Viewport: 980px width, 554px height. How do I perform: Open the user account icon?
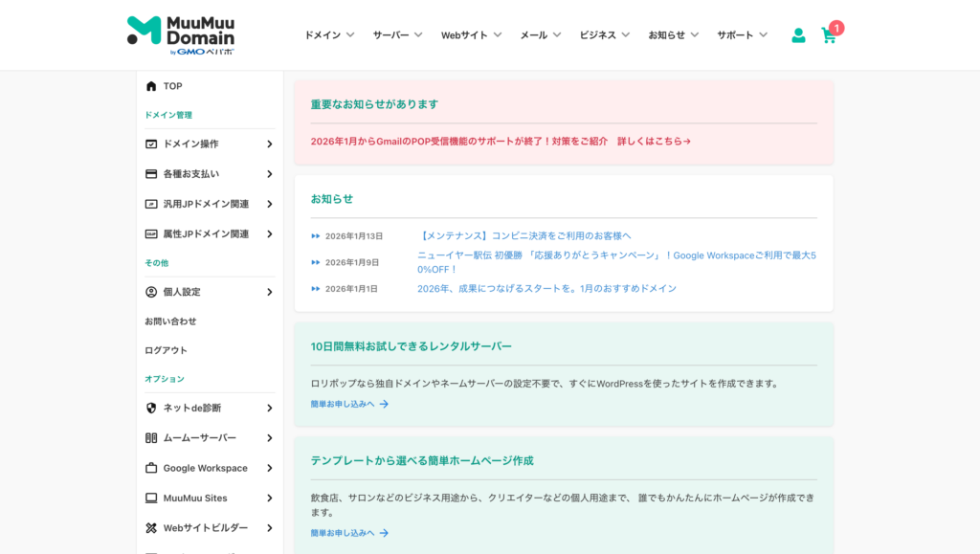(x=798, y=35)
